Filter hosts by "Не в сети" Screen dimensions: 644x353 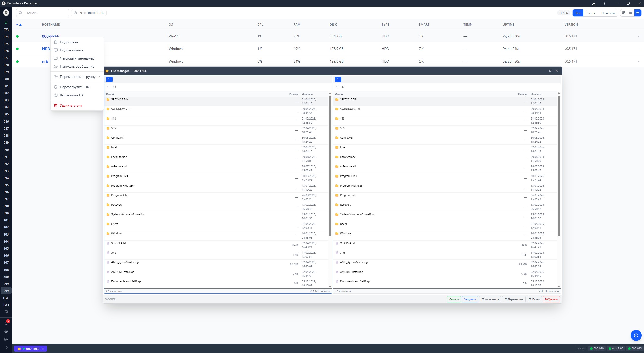tap(608, 13)
